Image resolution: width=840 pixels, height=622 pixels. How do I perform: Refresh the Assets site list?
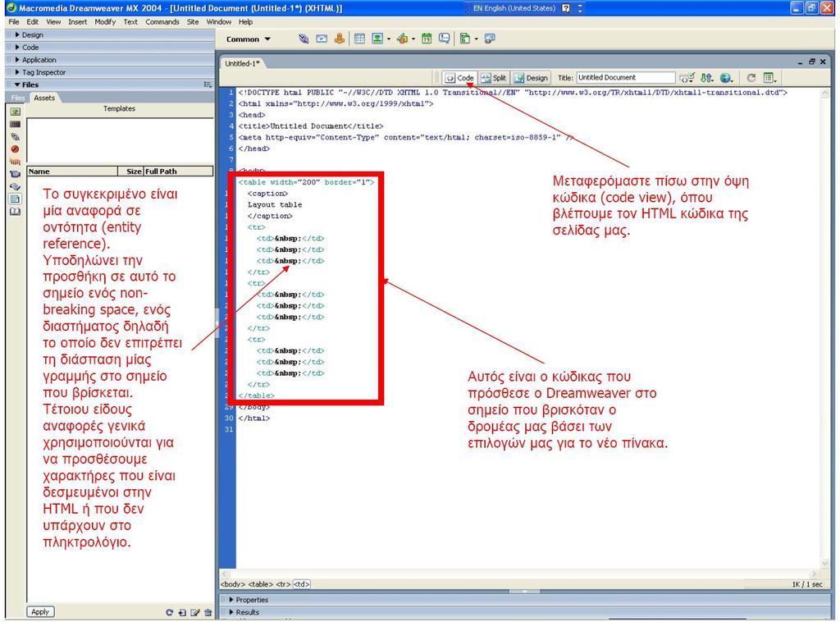(x=169, y=612)
